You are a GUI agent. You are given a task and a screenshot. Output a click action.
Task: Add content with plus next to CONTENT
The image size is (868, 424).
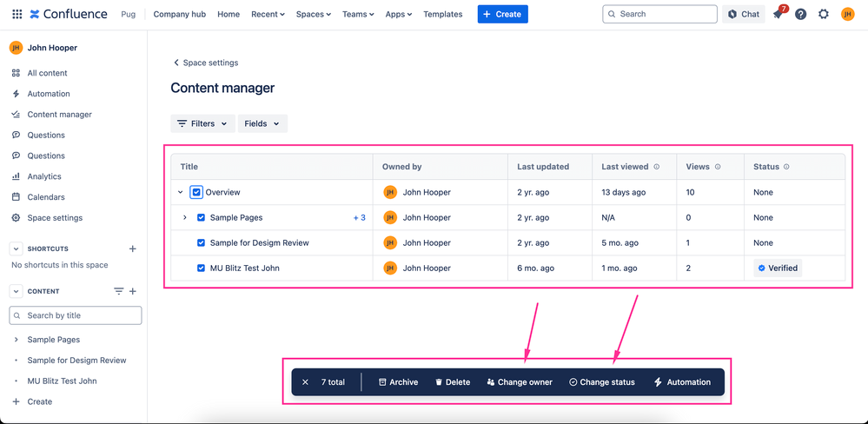coord(133,291)
